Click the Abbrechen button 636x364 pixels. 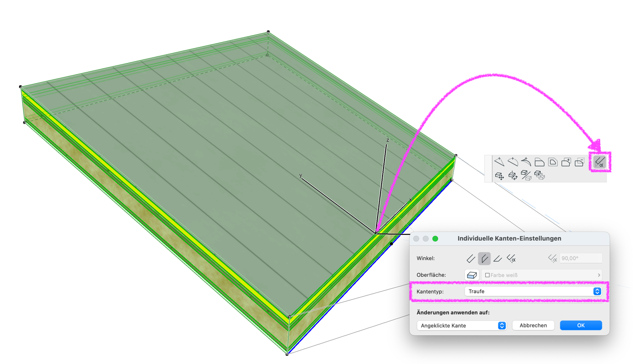pyautogui.click(x=533, y=326)
